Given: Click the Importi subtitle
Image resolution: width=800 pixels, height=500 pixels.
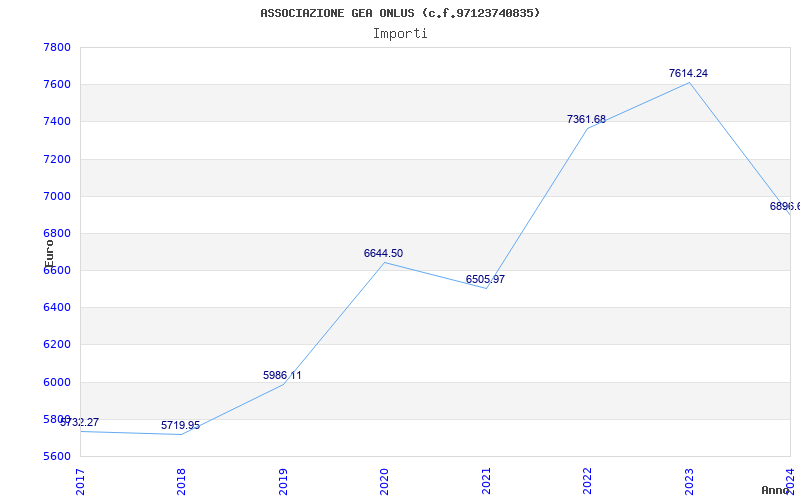Looking at the screenshot, I should pos(400,34).
